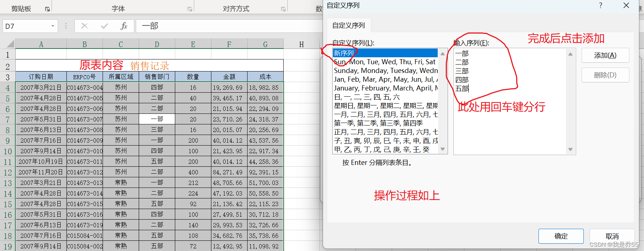Select column G header
This screenshot has height=251, width=644.
point(265,44)
